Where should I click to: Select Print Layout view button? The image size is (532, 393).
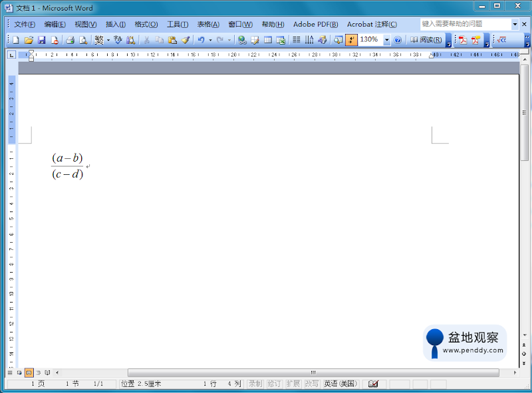pos(29,372)
